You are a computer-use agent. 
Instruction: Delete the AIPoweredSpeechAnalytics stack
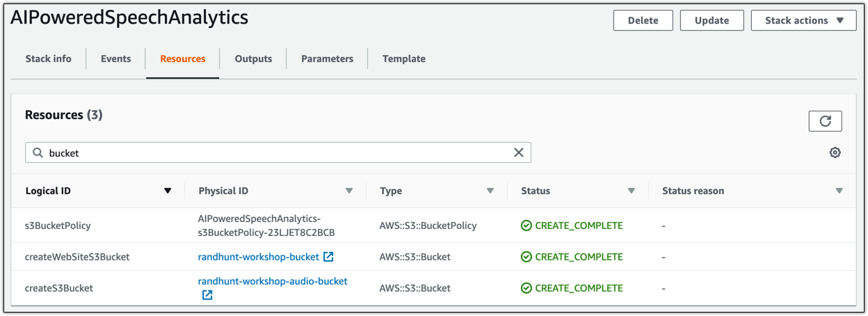pos(643,20)
